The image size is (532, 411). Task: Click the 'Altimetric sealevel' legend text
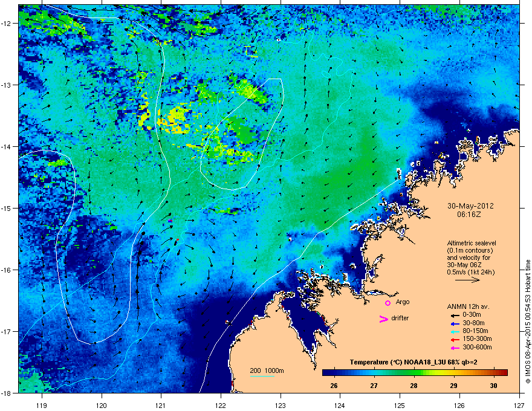pos(472,243)
